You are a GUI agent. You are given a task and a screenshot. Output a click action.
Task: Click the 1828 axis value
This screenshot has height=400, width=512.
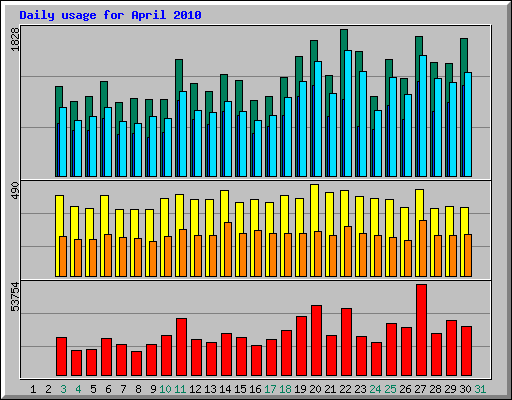[x=16, y=39]
